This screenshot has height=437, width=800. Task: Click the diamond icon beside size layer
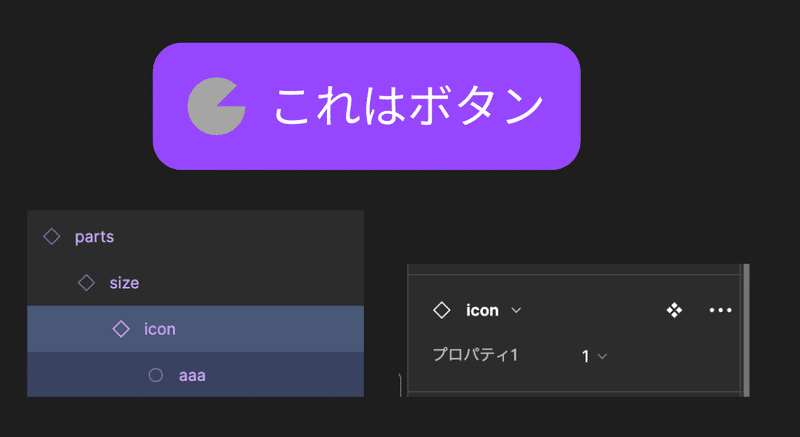coord(86,282)
